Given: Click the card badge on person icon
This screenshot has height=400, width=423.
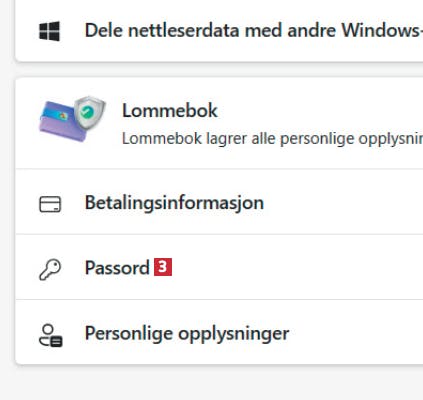Looking at the screenshot, I should 57,341.
